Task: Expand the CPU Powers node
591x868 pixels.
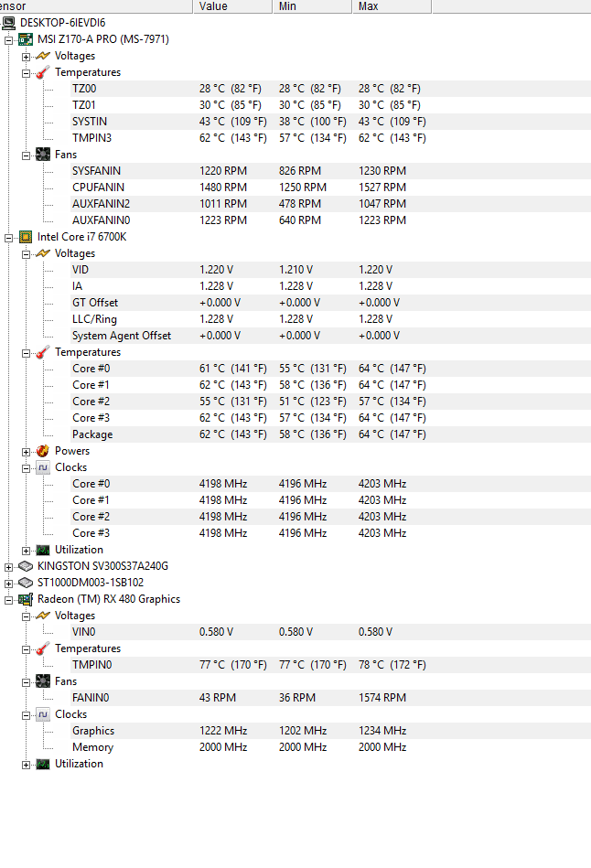Action: 26,452
